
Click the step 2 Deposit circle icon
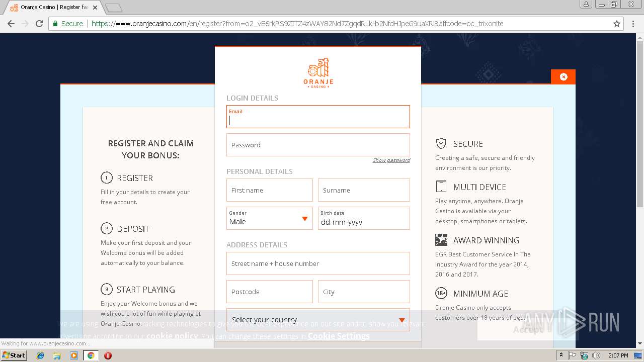tap(106, 228)
